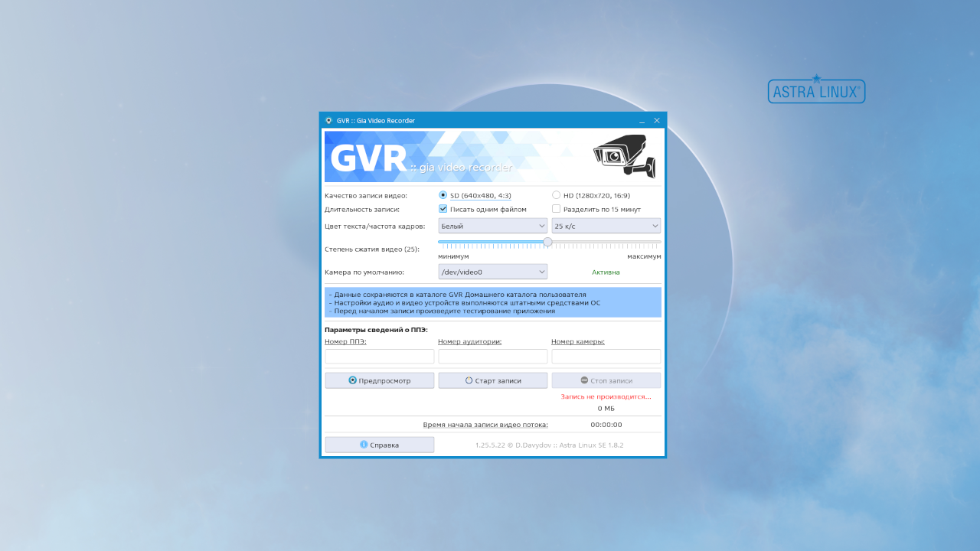Click the "минимум" slider label

[x=453, y=256]
